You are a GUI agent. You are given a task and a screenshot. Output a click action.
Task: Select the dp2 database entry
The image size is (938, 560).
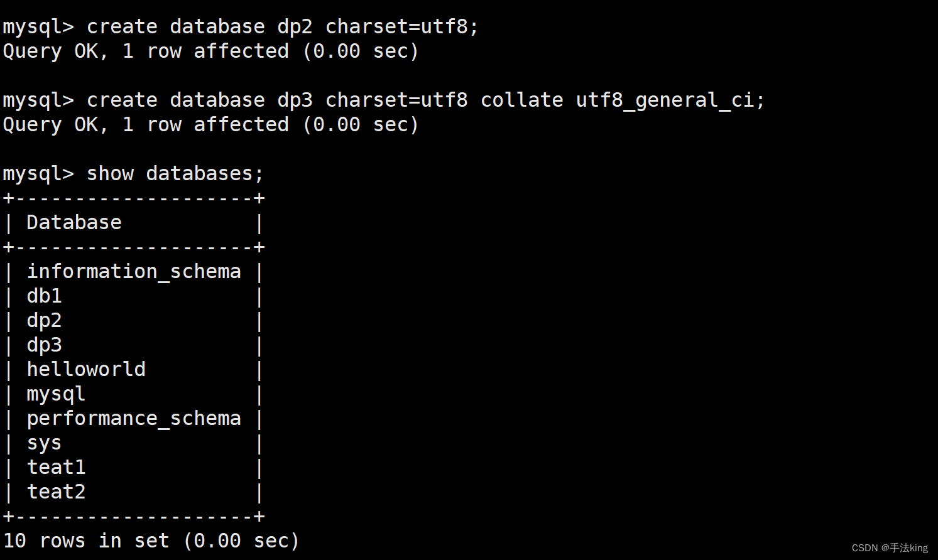[44, 321]
